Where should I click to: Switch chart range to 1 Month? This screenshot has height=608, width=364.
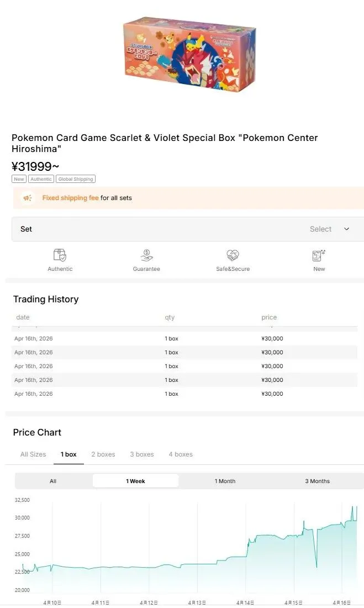tap(225, 481)
